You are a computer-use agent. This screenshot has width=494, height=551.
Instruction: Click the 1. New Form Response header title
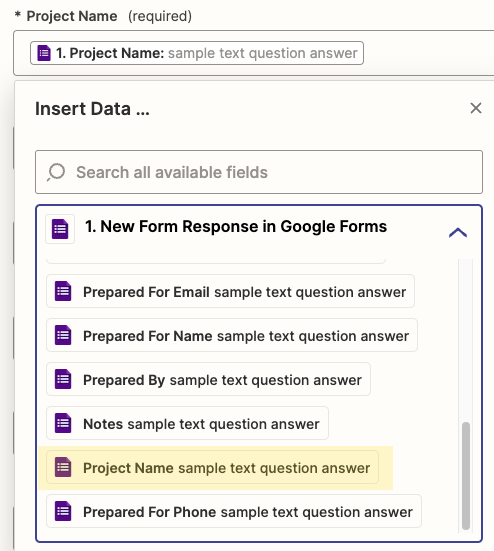point(236,226)
